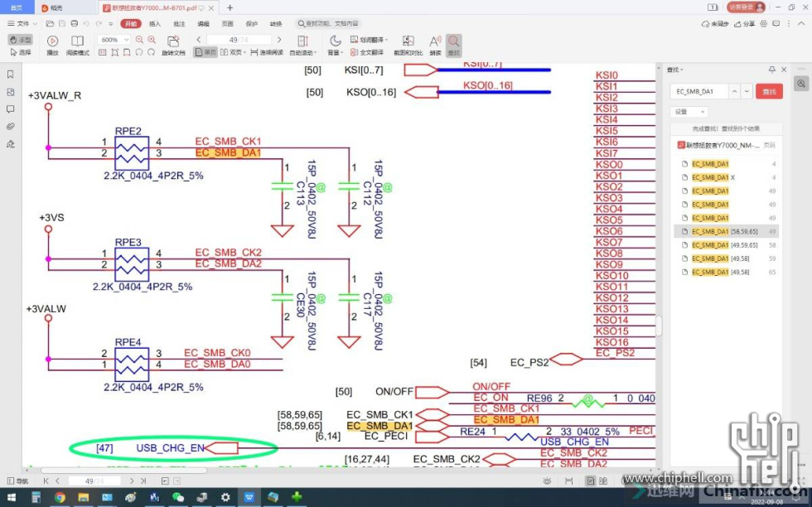Click the Find (查找) magnifier toolbar icon
The height and width of the screenshot is (507, 812).
pyautogui.click(x=453, y=45)
